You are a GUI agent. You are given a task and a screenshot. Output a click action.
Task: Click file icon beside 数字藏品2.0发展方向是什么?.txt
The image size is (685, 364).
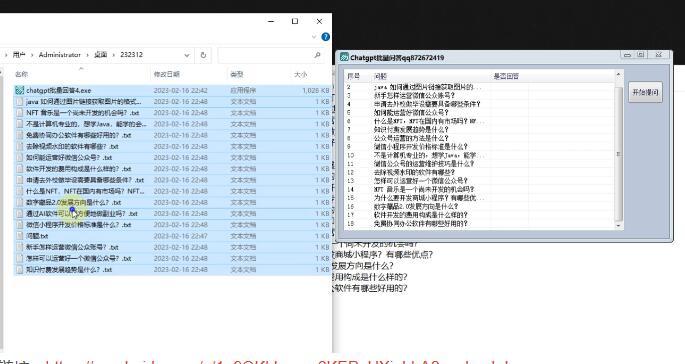click(x=19, y=202)
